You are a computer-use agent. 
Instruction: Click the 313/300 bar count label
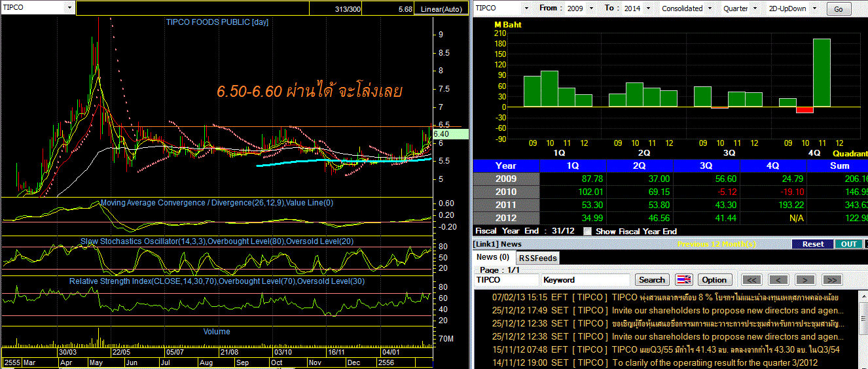[x=347, y=9]
